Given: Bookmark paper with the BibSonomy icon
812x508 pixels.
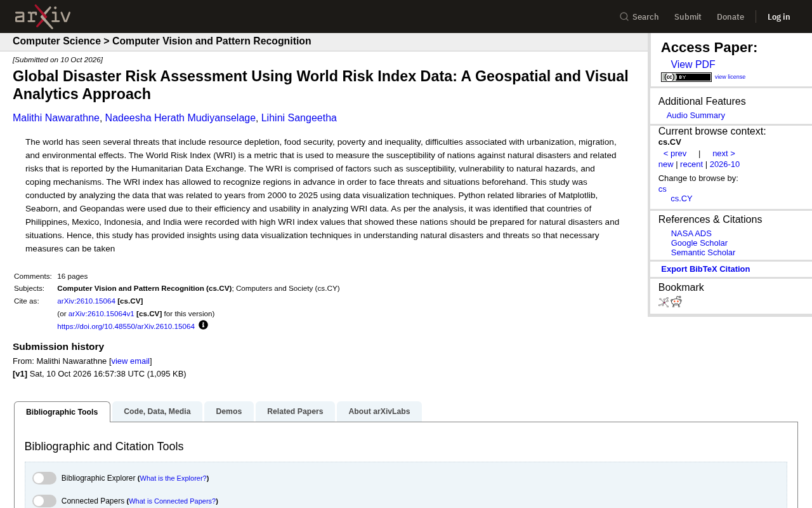Looking at the screenshot, I should tap(664, 302).
